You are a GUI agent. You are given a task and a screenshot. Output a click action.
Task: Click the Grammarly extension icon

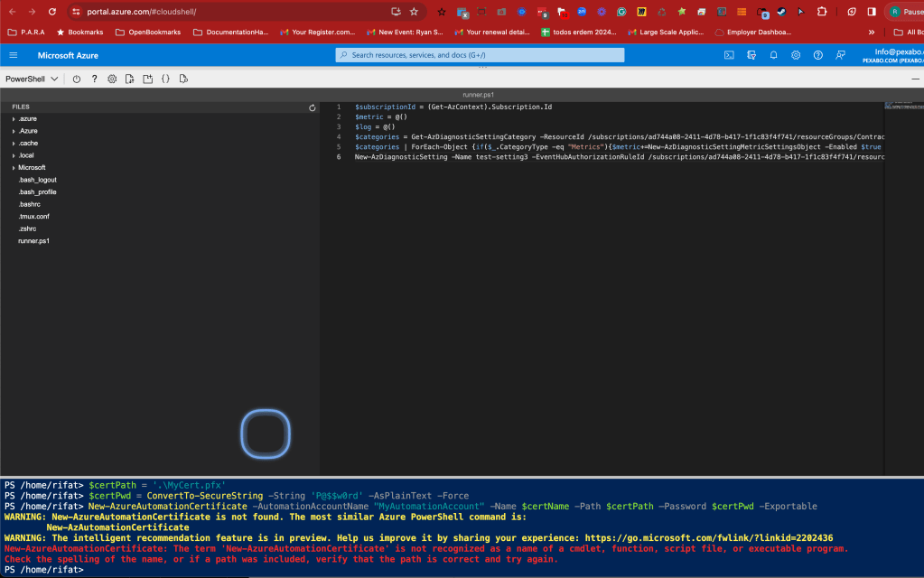point(621,12)
